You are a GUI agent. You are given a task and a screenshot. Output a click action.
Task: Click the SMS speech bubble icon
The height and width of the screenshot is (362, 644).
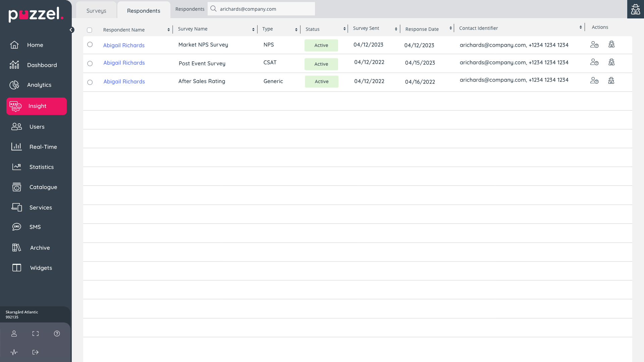tap(16, 227)
